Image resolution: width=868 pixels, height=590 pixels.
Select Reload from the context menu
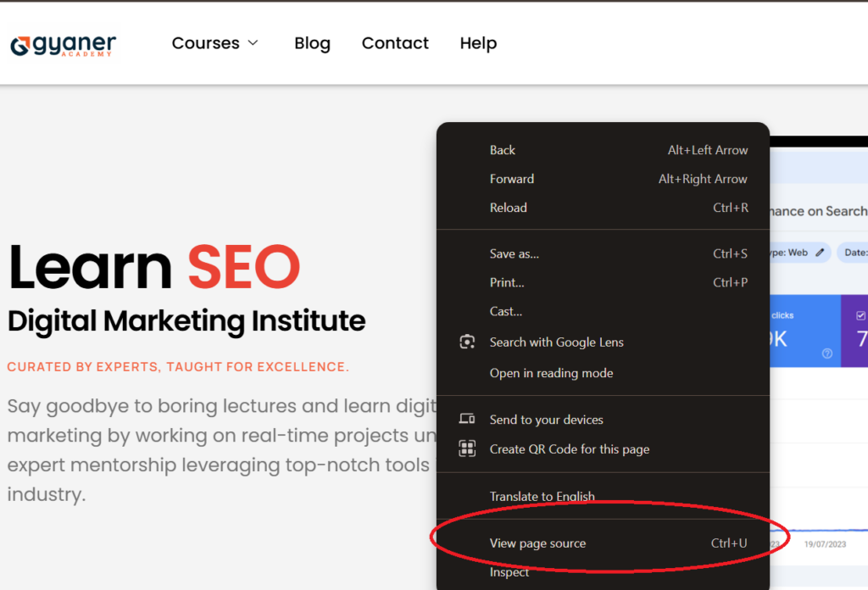509,208
